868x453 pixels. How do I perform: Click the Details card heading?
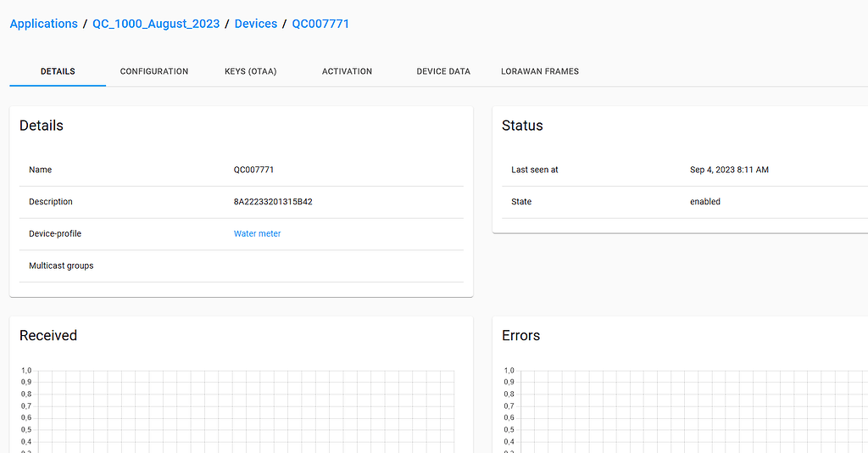point(42,126)
